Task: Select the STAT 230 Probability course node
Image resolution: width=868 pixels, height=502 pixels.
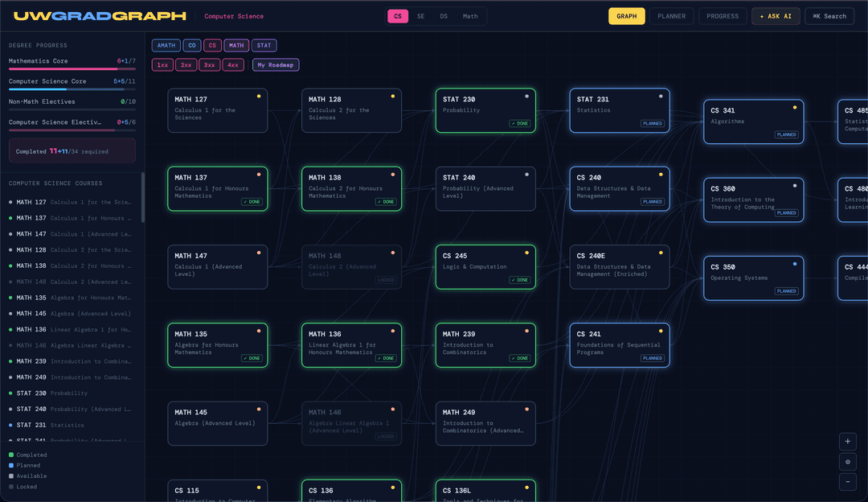Action: (x=485, y=110)
